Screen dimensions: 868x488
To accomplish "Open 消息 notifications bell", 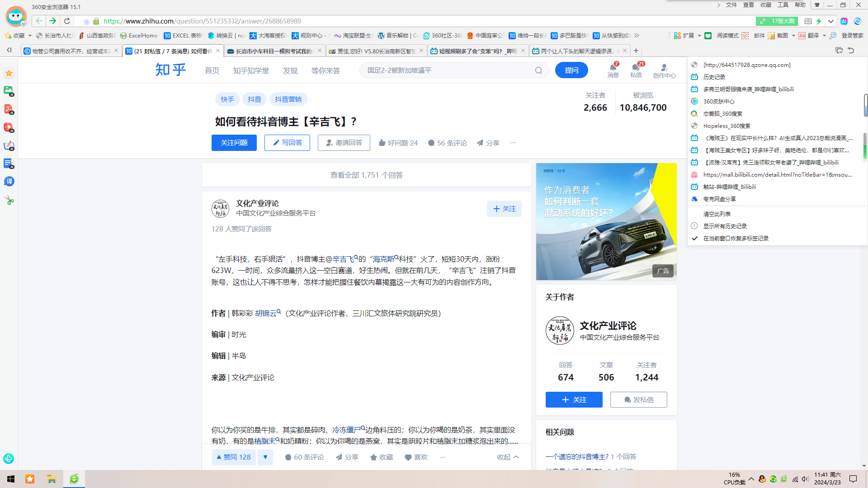I will click(x=613, y=70).
